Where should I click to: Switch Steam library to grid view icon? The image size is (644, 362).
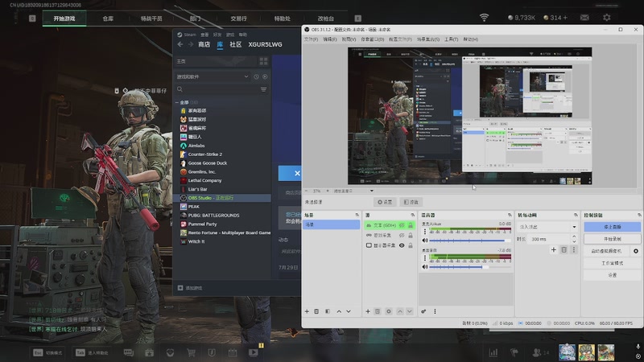coord(263,61)
